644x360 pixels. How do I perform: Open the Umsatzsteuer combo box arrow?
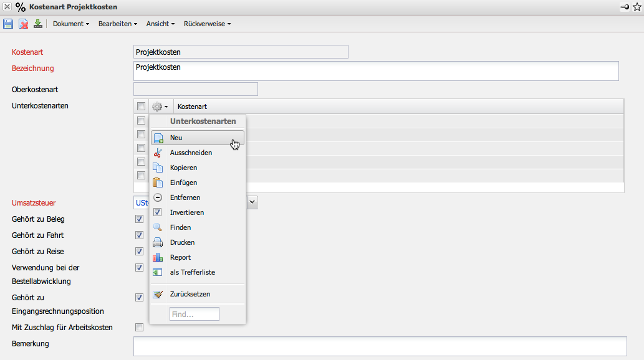252,202
